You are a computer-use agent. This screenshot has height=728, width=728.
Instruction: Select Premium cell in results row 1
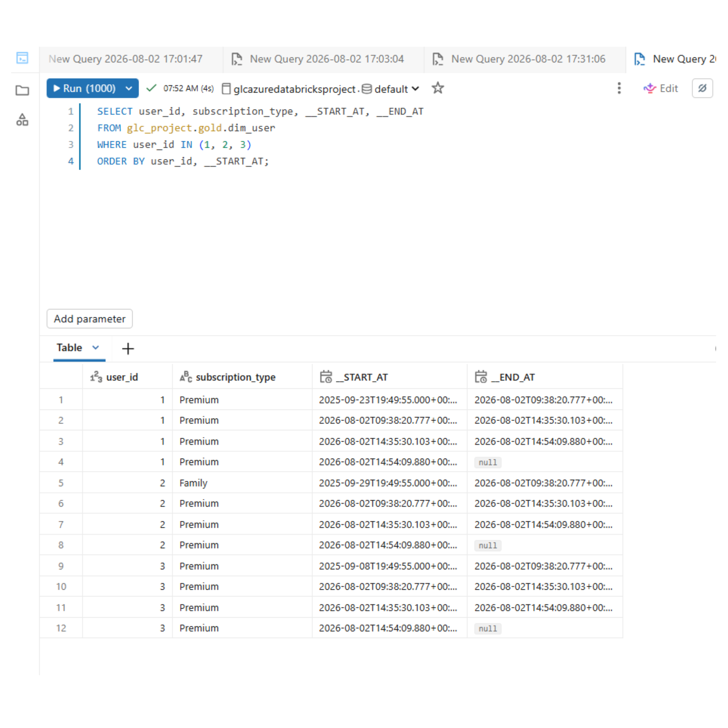[x=242, y=400]
